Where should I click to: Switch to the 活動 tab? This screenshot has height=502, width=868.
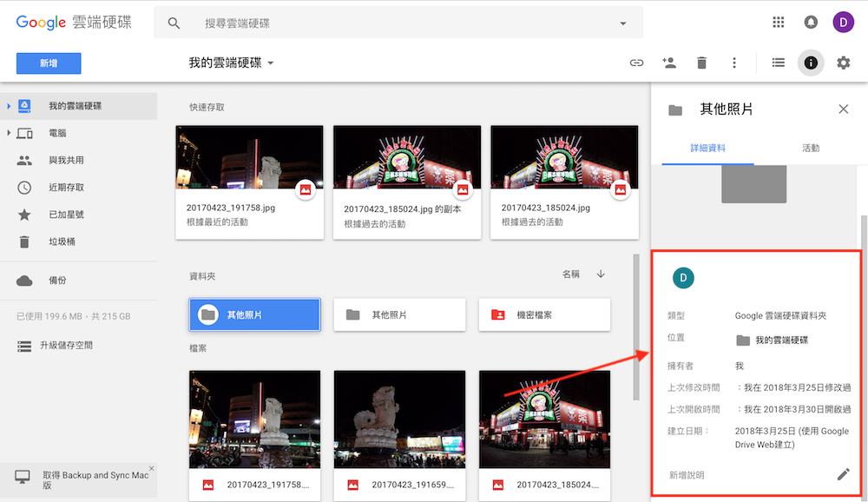811,148
